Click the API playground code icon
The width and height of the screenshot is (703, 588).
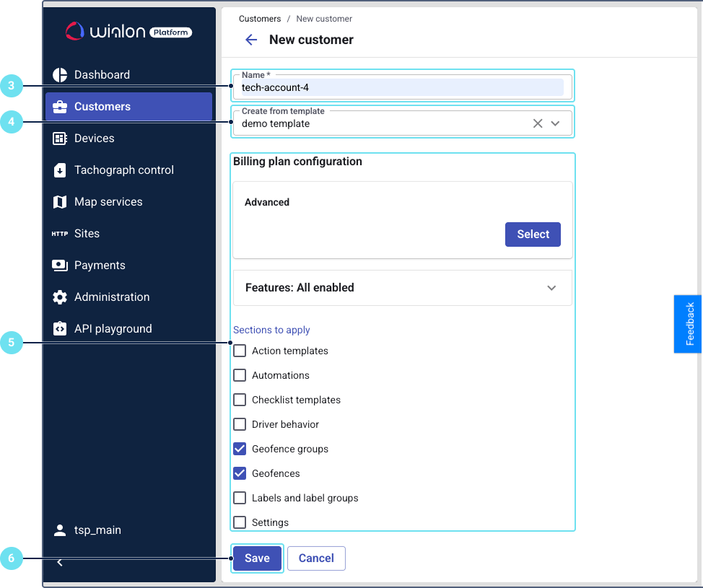60,329
